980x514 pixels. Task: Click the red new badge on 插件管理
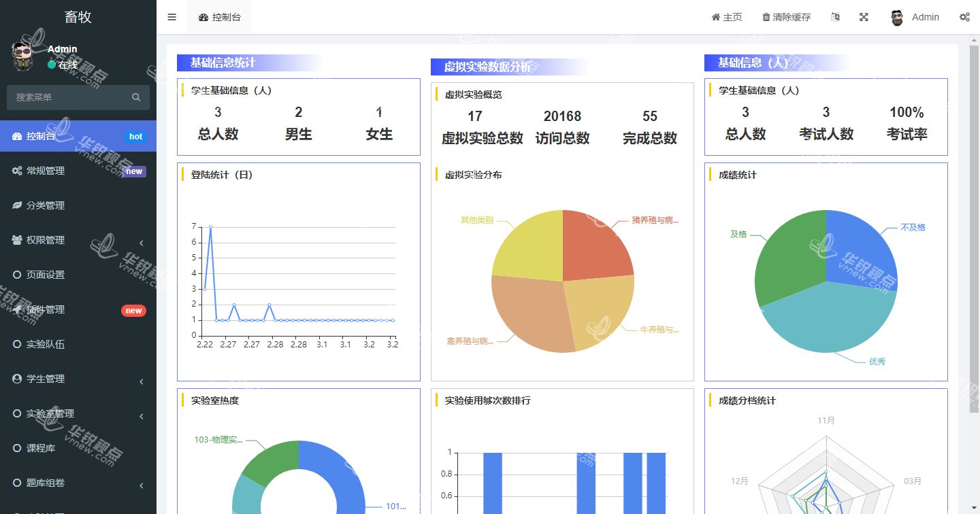133,311
